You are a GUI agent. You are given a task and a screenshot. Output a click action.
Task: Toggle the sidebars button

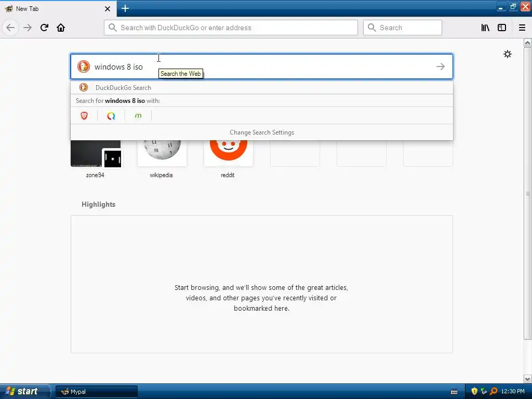pos(502,28)
